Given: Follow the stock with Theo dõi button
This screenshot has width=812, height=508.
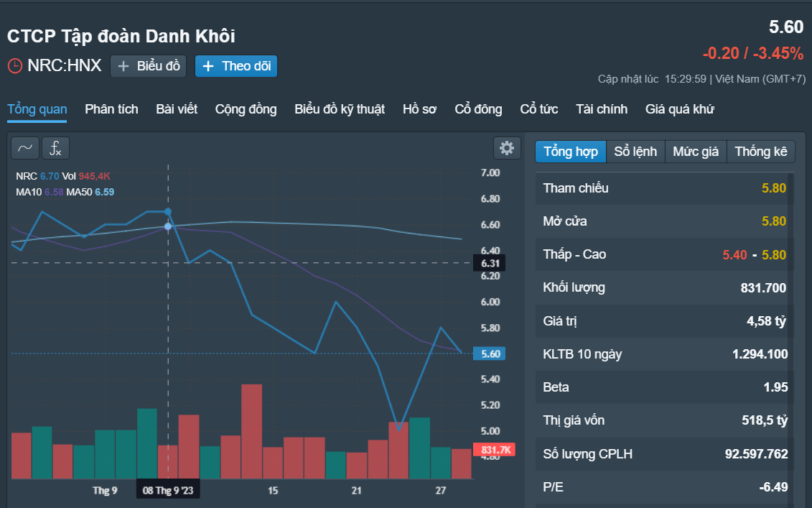Looking at the screenshot, I should click(236, 66).
